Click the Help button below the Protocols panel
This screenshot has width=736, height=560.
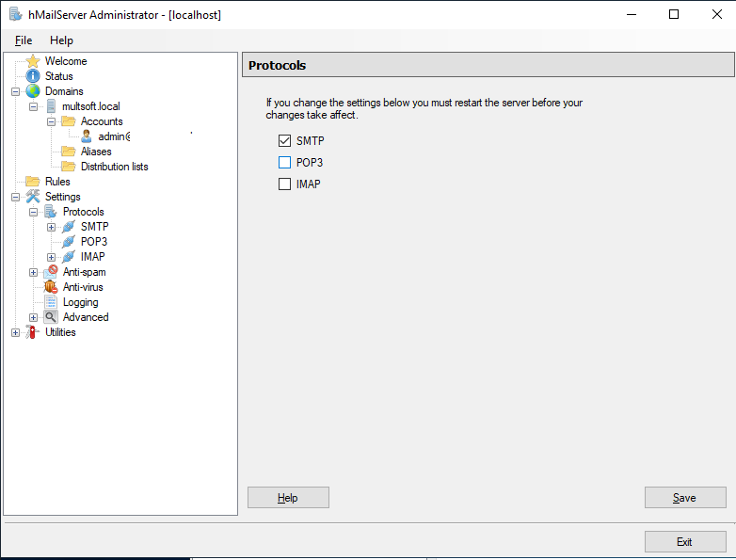[x=288, y=498]
